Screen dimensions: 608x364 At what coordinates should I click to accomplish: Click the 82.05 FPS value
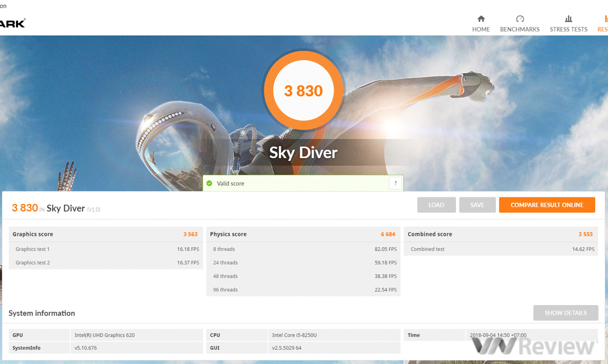pyautogui.click(x=386, y=249)
